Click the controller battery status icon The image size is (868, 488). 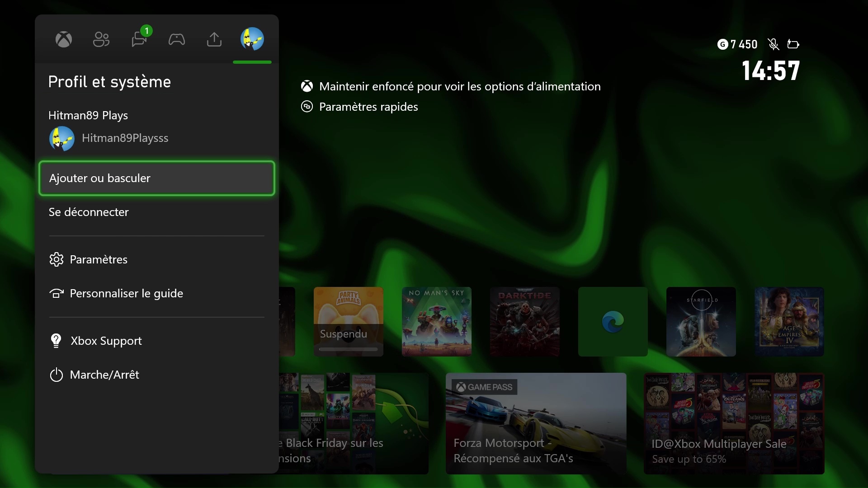pyautogui.click(x=793, y=44)
